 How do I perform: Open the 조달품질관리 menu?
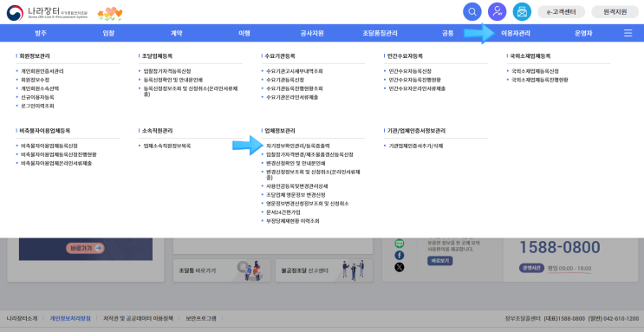click(380, 33)
